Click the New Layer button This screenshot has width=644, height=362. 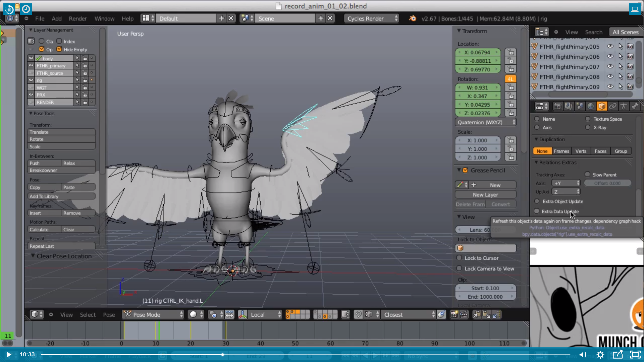tap(485, 195)
